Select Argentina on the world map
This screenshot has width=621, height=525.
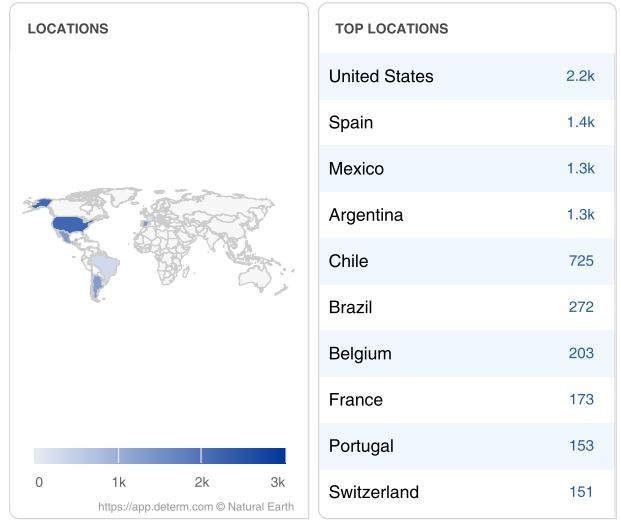tap(96, 287)
